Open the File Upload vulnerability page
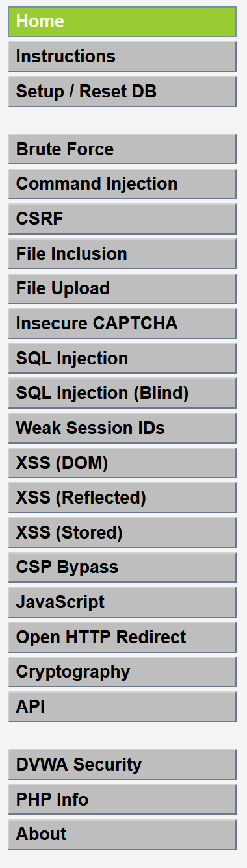Viewport: 247px width, 868px height. [x=122, y=288]
